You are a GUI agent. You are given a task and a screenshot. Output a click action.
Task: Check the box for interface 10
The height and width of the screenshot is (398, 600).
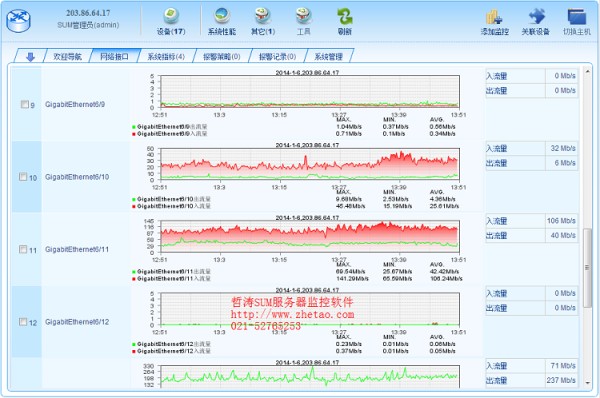pyautogui.click(x=23, y=176)
